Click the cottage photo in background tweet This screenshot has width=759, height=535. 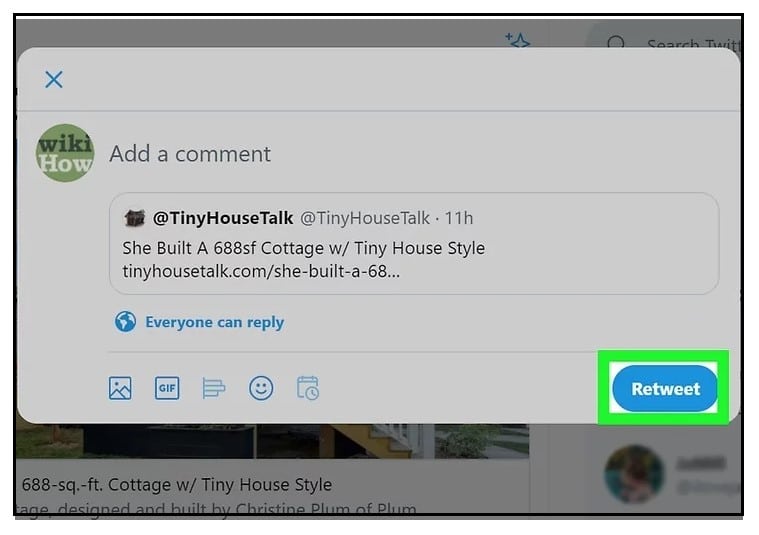click(x=273, y=441)
